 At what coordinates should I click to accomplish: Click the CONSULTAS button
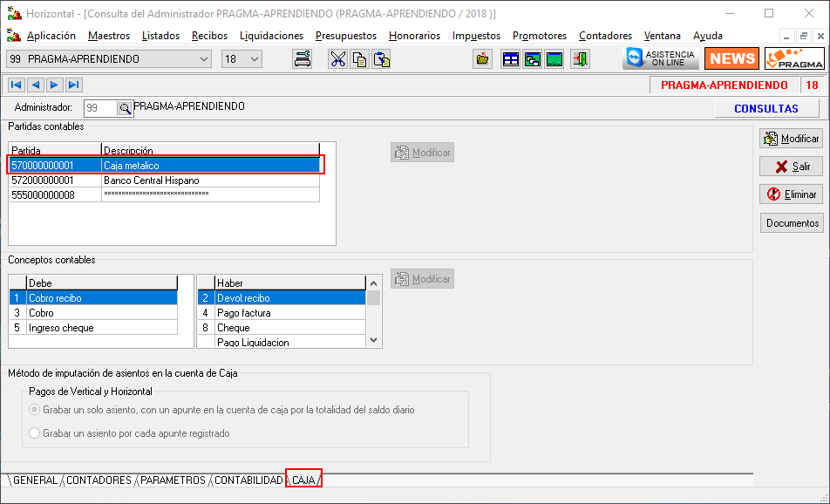tap(766, 108)
